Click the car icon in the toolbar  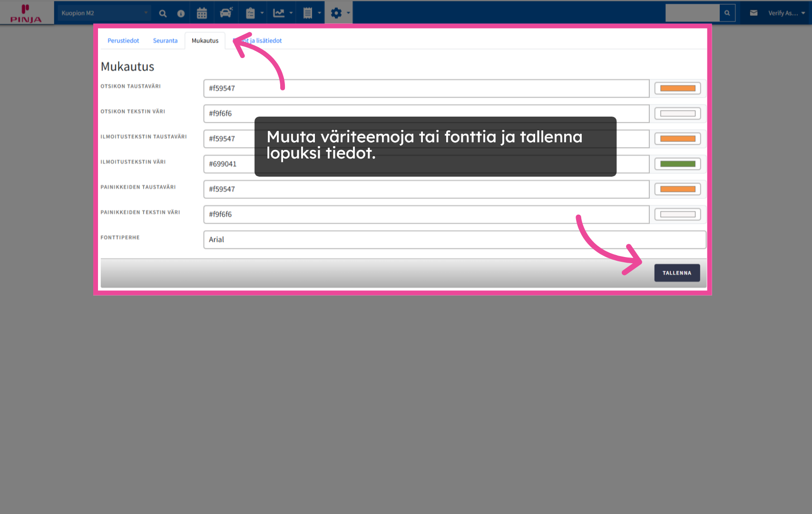(226, 13)
